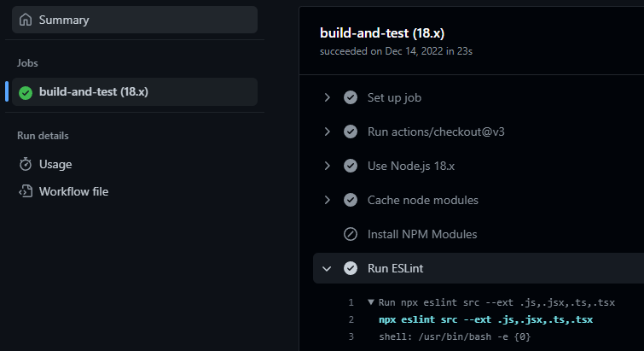The width and height of the screenshot is (644, 351).
Task: Click log line number 1
Action: pos(351,302)
